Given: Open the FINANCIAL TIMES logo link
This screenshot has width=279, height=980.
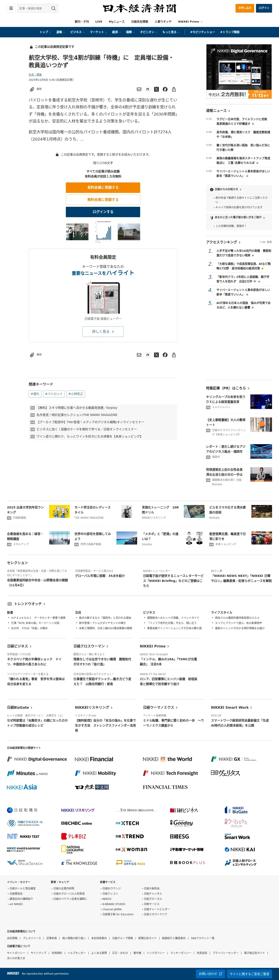Looking at the screenshot, I should click(x=165, y=787).
